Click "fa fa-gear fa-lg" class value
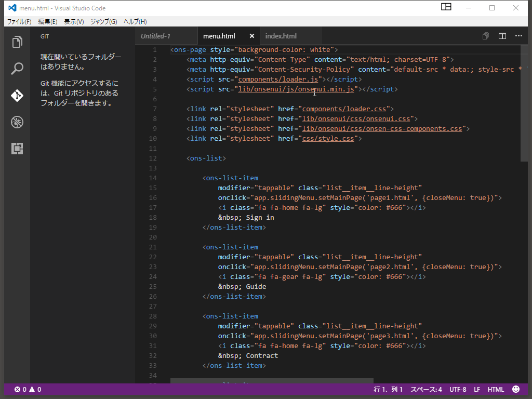532x399 pixels. pos(290,277)
